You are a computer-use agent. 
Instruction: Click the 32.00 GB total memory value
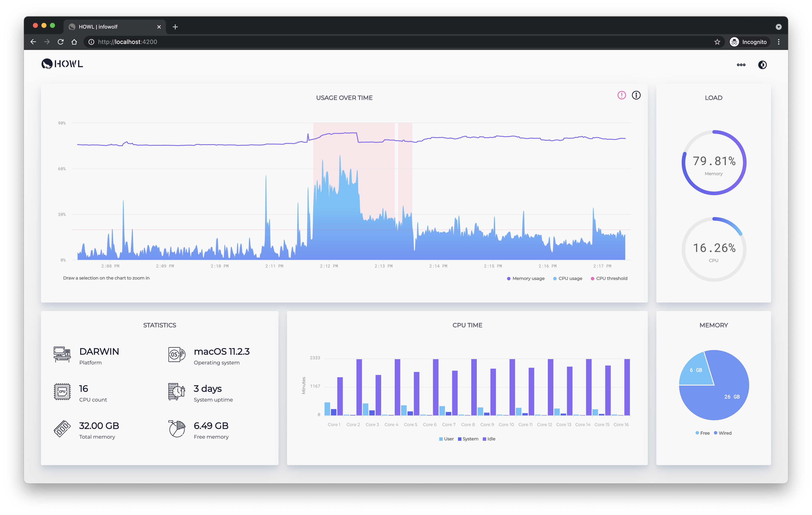pyautogui.click(x=99, y=426)
